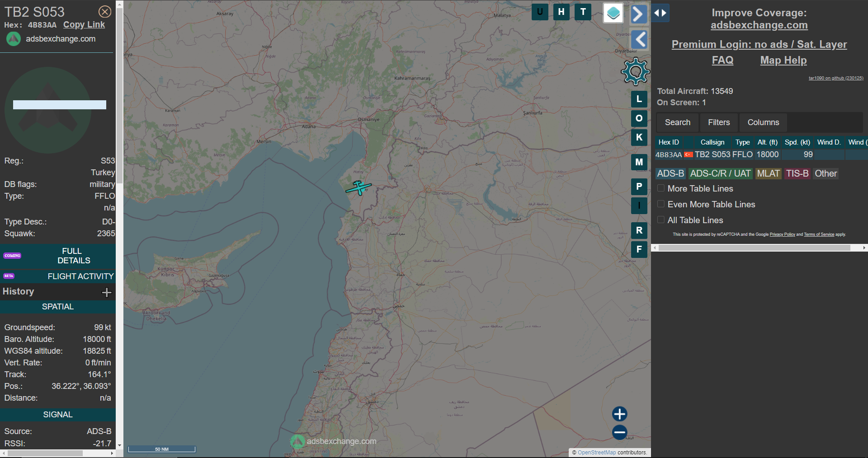Toggle the R map button
868x458 pixels.
[639, 230]
